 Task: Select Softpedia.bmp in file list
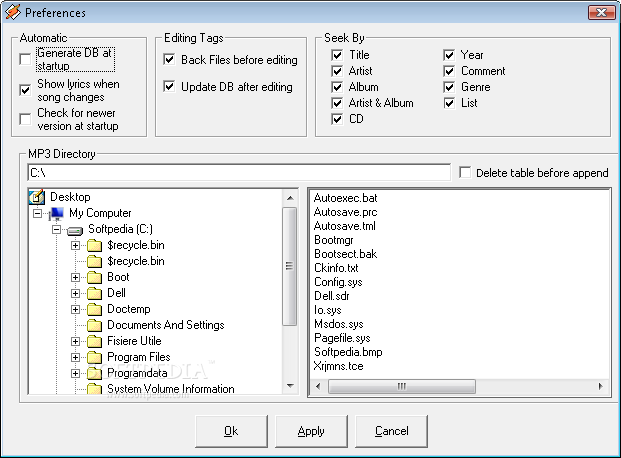click(348, 352)
